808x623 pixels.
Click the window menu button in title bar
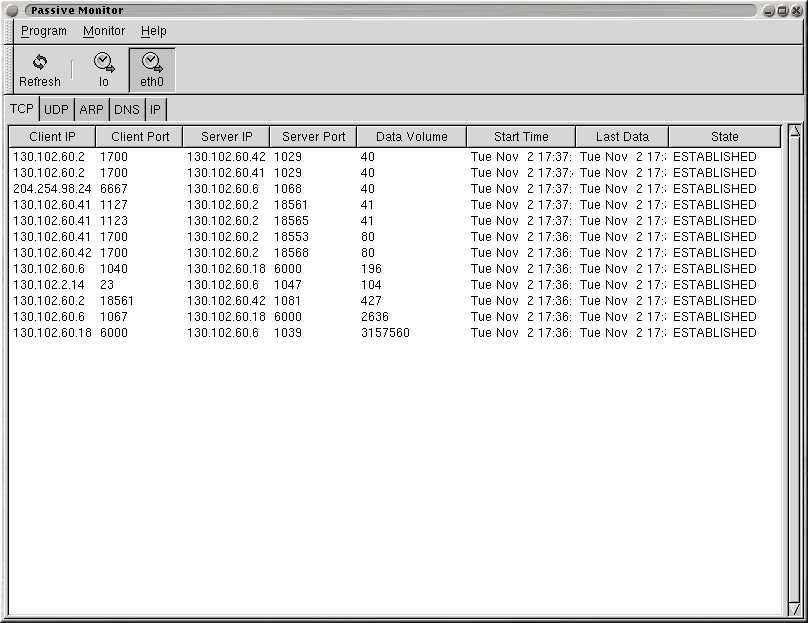tap(12, 10)
